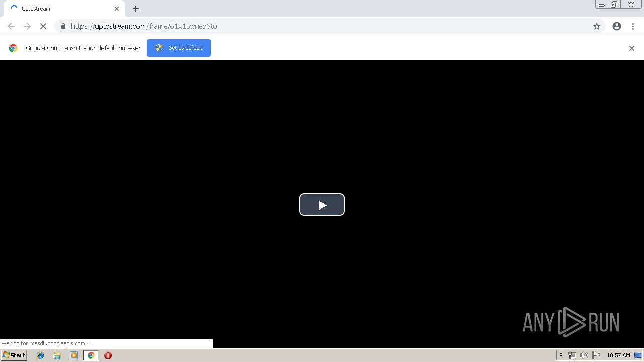Go forward to the next page
644x362 pixels.
[27, 26]
